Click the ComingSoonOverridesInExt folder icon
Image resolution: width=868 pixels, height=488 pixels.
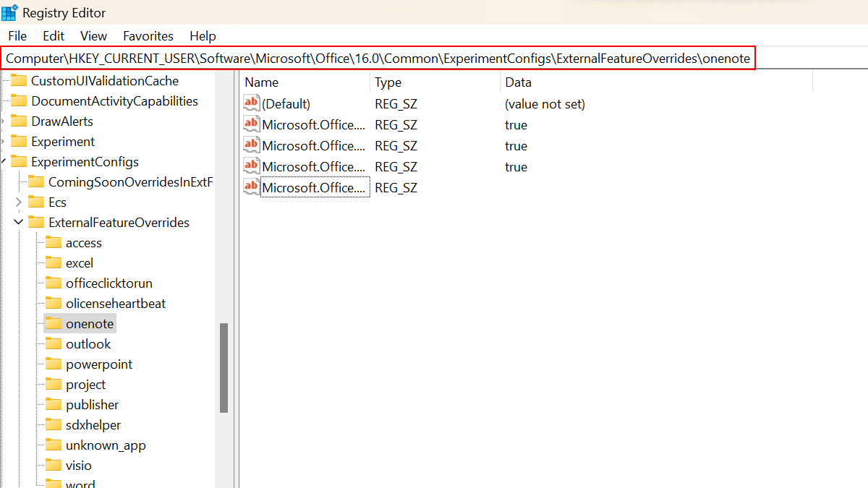(x=36, y=182)
